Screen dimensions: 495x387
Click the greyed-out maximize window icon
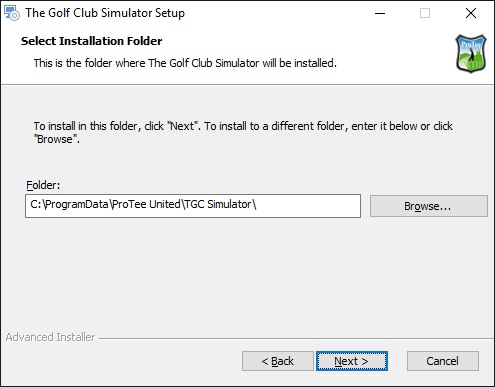[425, 13]
